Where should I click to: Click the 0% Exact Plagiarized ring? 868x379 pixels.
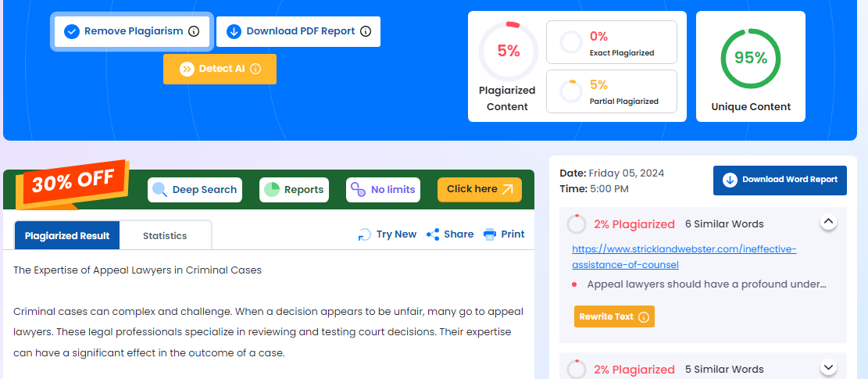click(x=571, y=43)
